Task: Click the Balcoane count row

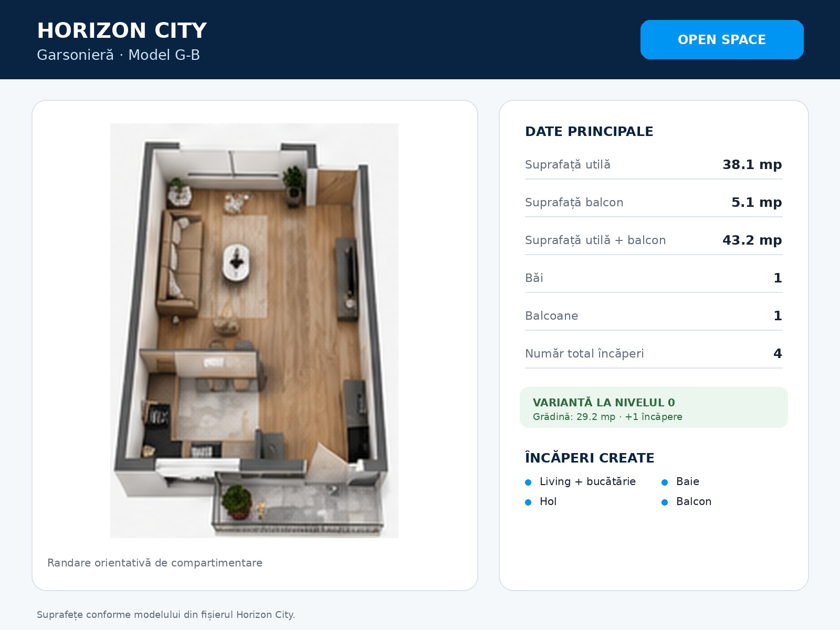Action: (x=654, y=316)
